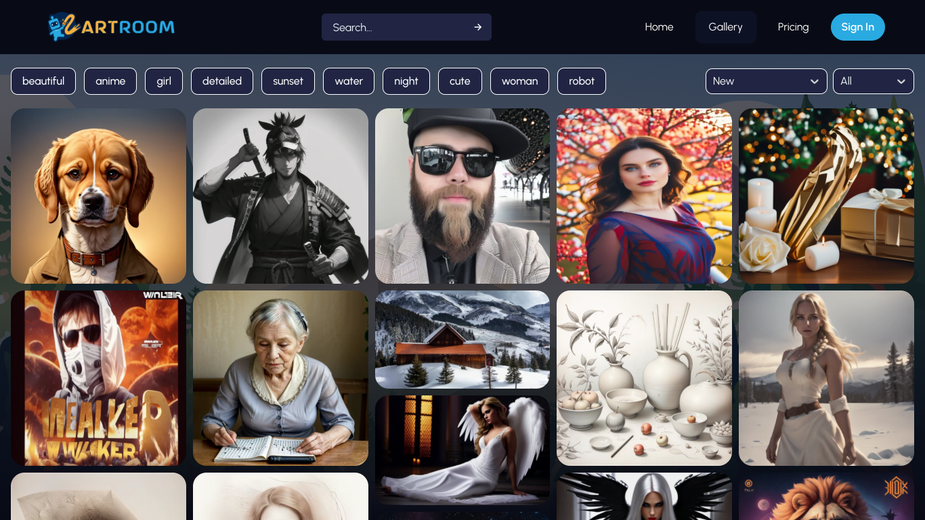The height and width of the screenshot is (520, 925).
Task: Open the dog portrait thumbnail
Action: pyautogui.click(x=99, y=196)
